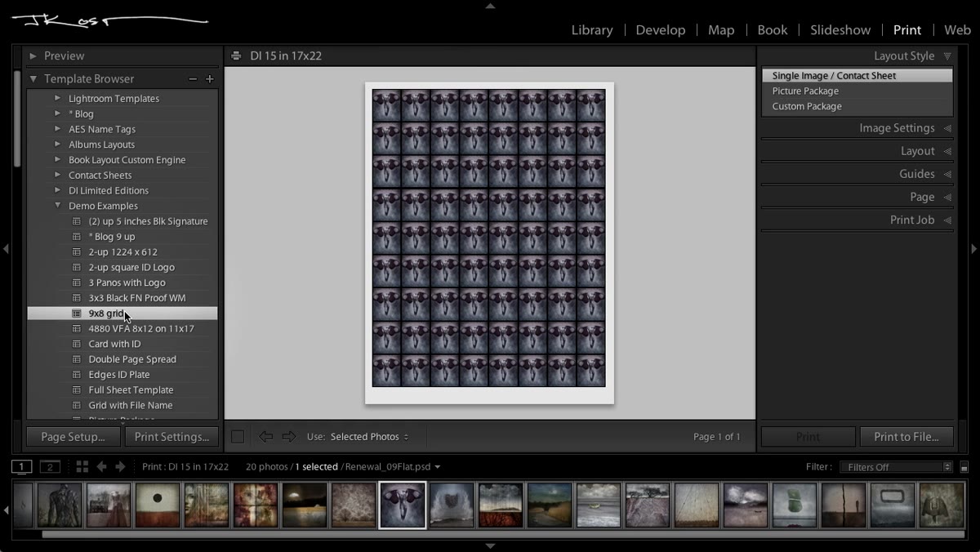Select the Edges ID Plate template
This screenshot has width=980, height=552.
pyautogui.click(x=122, y=375)
